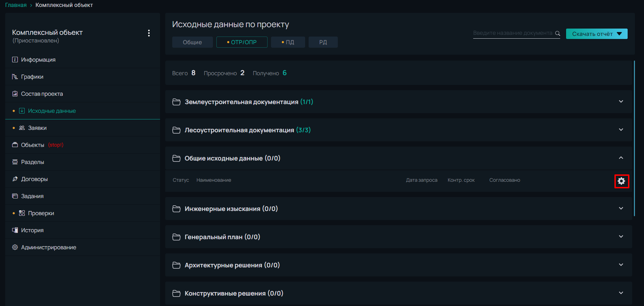Switch to the ПД tab
This screenshot has width=644, height=306.
click(x=288, y=42)
